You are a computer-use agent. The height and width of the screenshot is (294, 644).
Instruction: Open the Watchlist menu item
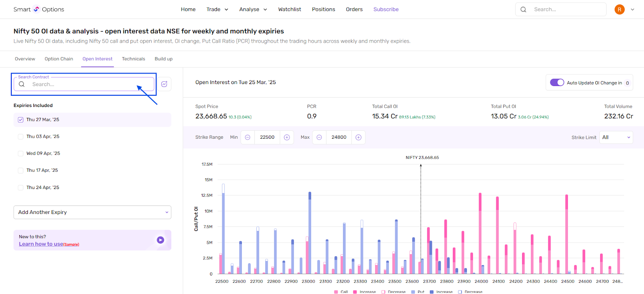click(289, 9)
